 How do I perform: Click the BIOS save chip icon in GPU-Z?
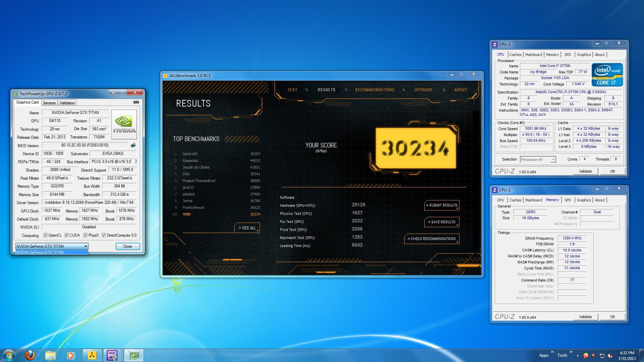[133, 145]
